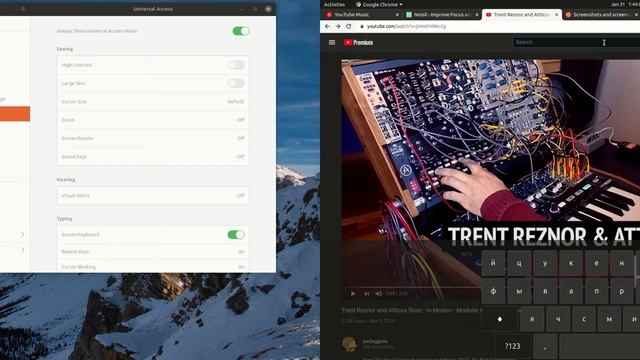This screenshot has width=640, height=360.
Task: Open the clock and date menu
Action: pyautogui.click(x=625, y=4)
